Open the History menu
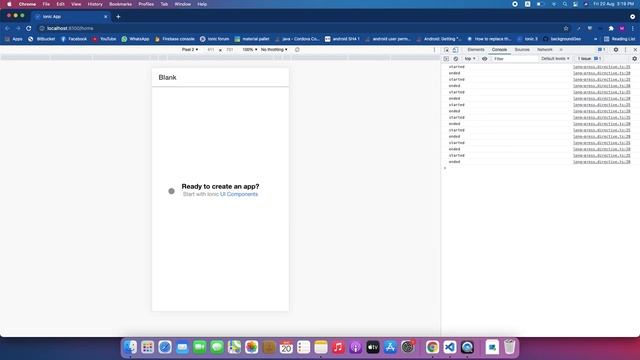The height and width of the screenshot is (360, 640). pos(95,4)
